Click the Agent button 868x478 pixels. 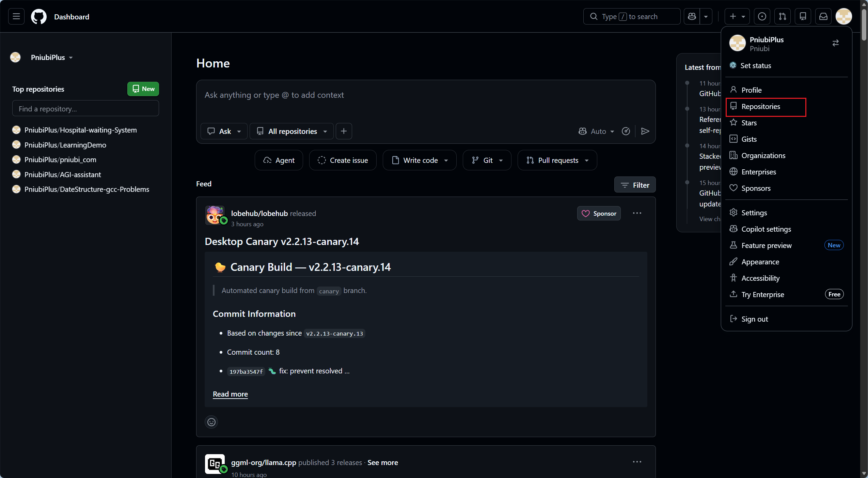tap(279, 160)
